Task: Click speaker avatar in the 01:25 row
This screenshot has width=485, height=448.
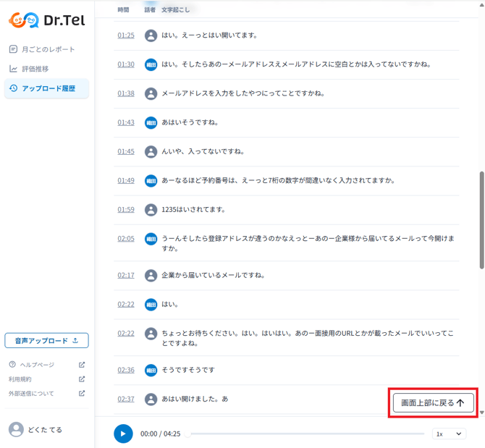Action: [x=151, y=35]
